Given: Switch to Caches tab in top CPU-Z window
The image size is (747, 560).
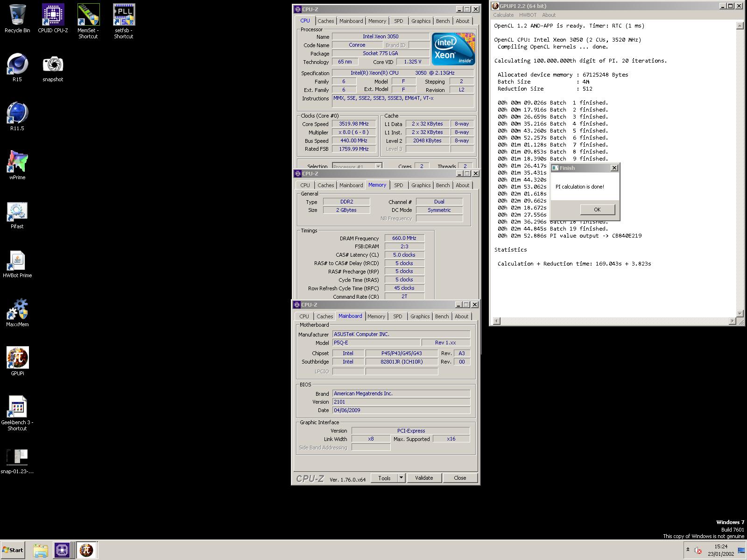Looking at the screenshot, I should 325,21.
